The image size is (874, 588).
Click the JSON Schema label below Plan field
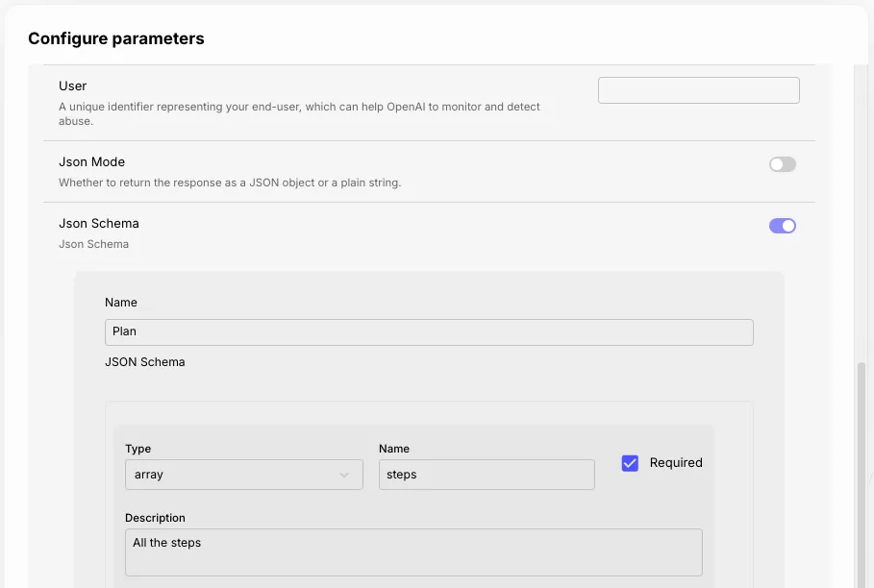pyautogui.click(x=145, y=362)
